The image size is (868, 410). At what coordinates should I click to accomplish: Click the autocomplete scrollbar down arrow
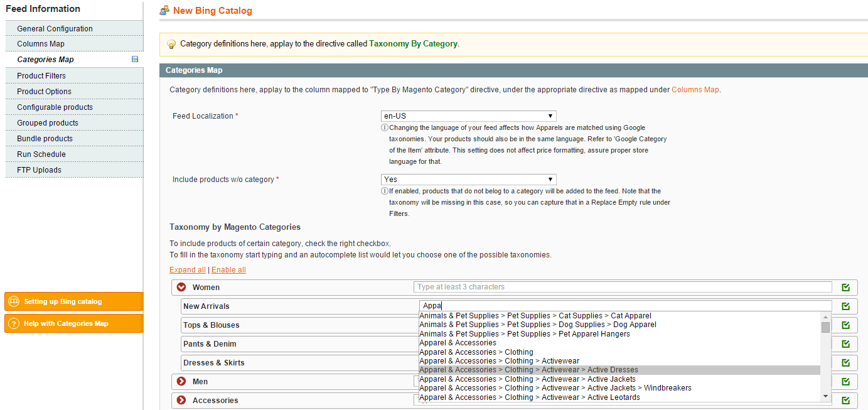tap(825, 396)
